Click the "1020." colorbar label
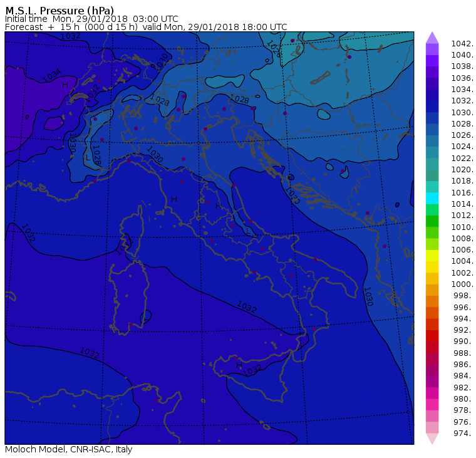The width and height of the screenshot is (476, 458). 462,170
